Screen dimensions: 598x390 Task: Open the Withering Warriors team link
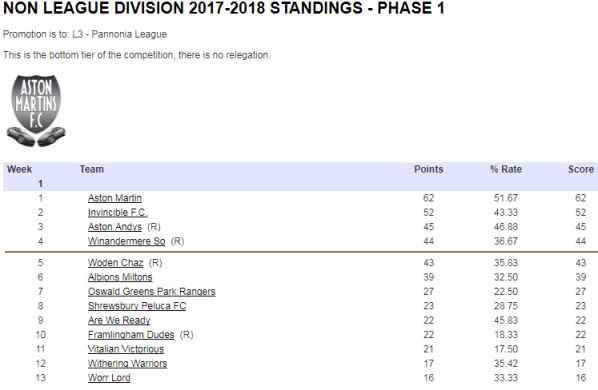pyautogui.click(x=127, y=363)
